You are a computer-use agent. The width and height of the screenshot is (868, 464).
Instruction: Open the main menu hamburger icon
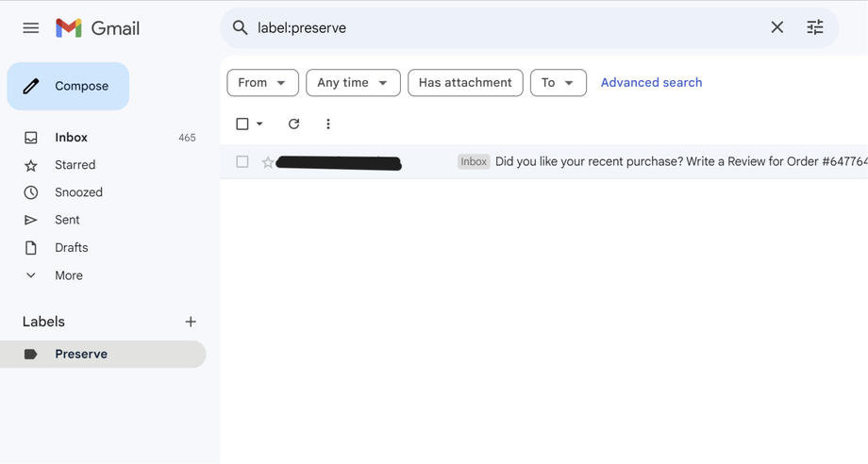point(31,28)
